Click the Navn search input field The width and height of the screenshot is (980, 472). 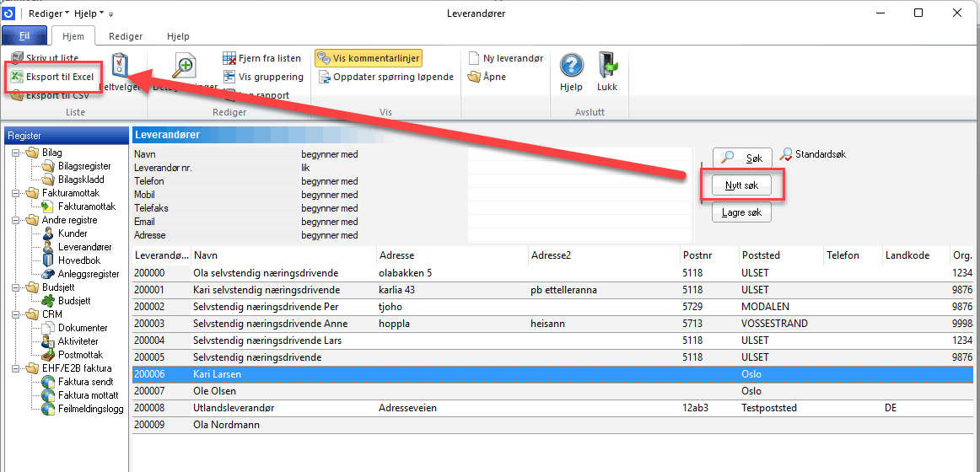coord(579,154)
